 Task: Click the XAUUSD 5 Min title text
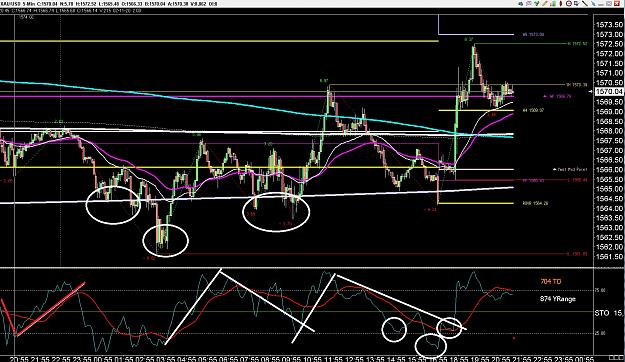tap(17, 4)
